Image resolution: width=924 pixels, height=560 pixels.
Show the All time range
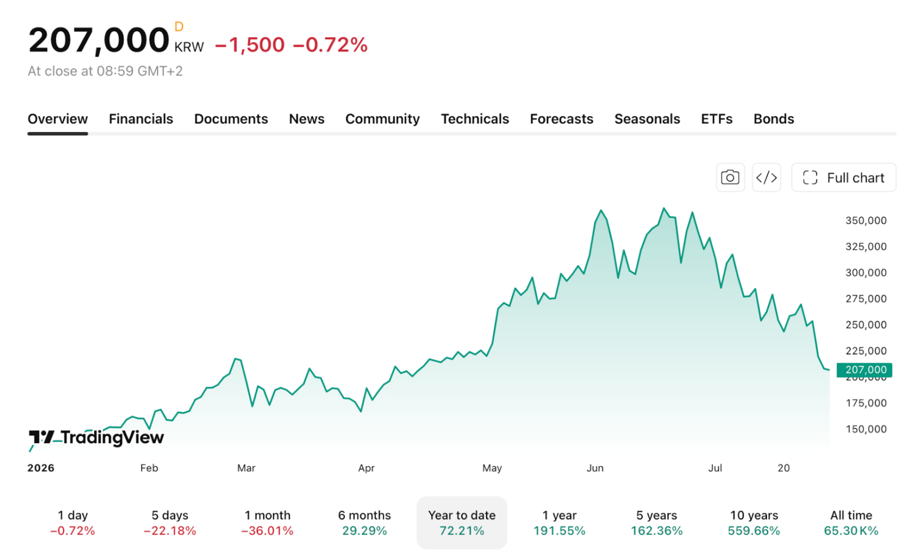point(851,523)
